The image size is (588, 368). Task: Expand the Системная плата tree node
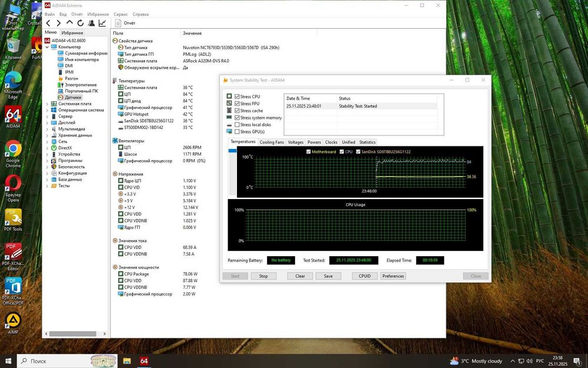click(x=47, y=104)
